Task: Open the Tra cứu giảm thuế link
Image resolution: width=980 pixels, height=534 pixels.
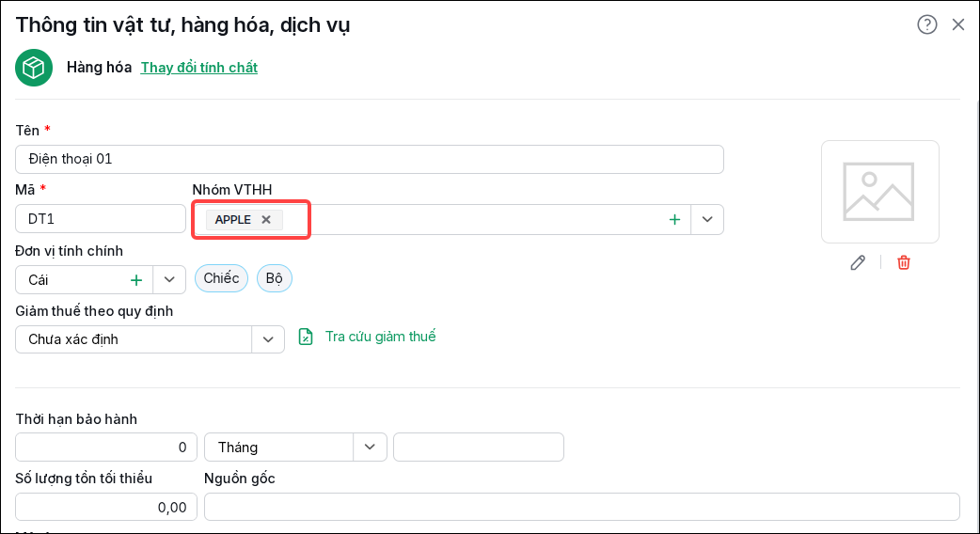Action: click(380, 337)
